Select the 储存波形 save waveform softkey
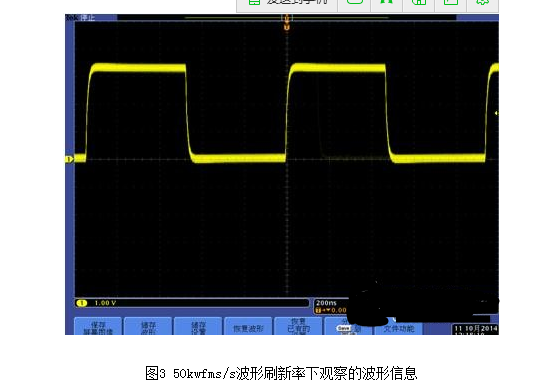The height and width of the screenshot is (390, 550). click(x=148, y=327)
